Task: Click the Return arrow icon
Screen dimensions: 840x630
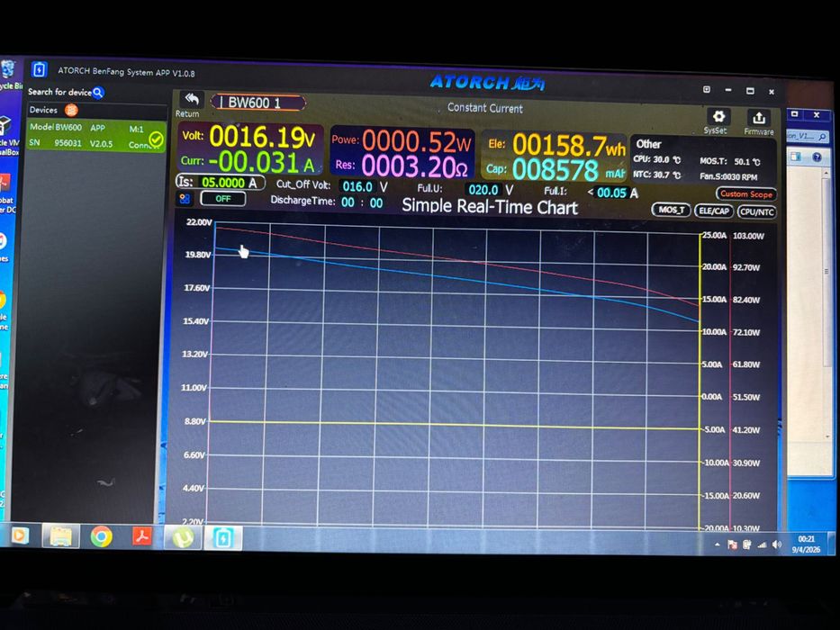Action: point(191,99)
